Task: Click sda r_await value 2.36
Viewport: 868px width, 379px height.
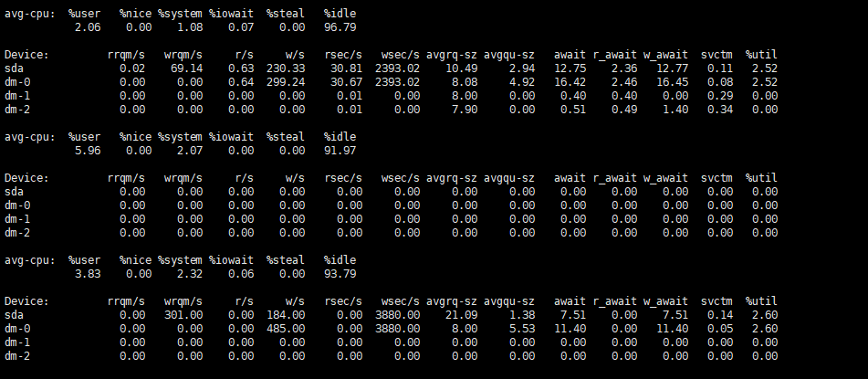Action: click(x=624, y=68)
